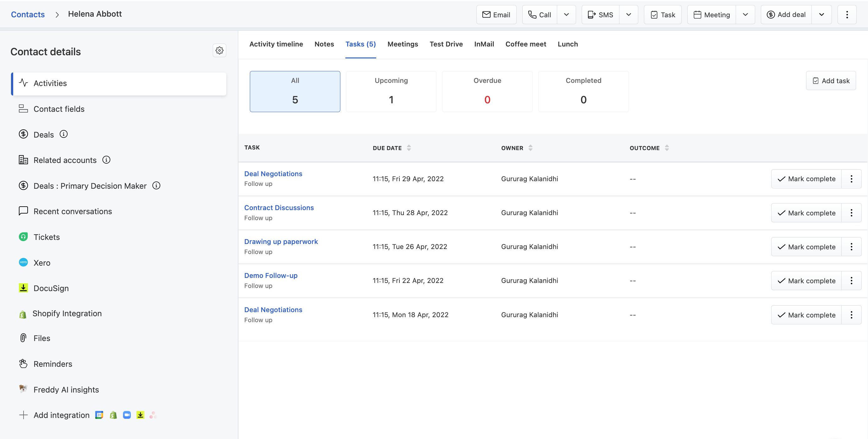Switch to the Notes tab
Viewport: 868px width, 439px height.
point(324,44)
